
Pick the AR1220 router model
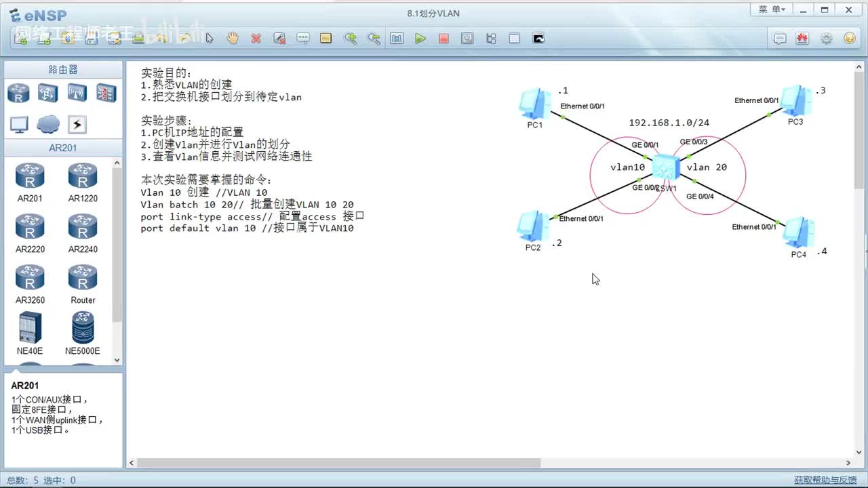click(x=83, y=182)
